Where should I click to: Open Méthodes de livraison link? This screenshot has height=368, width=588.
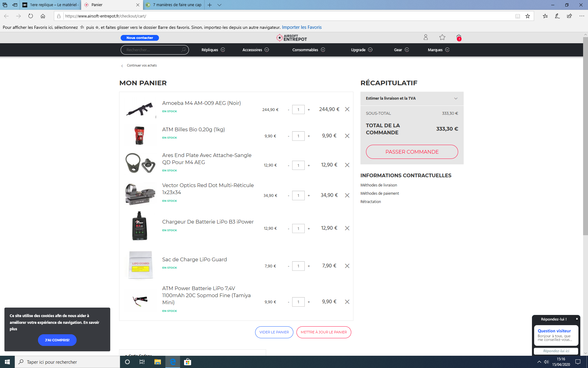[379, 185]
